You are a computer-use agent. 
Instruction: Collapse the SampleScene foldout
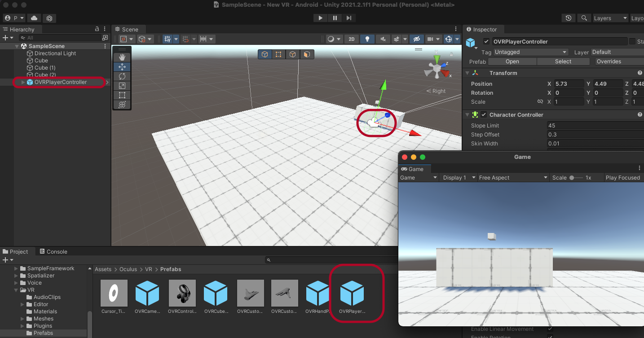point(17,46)
